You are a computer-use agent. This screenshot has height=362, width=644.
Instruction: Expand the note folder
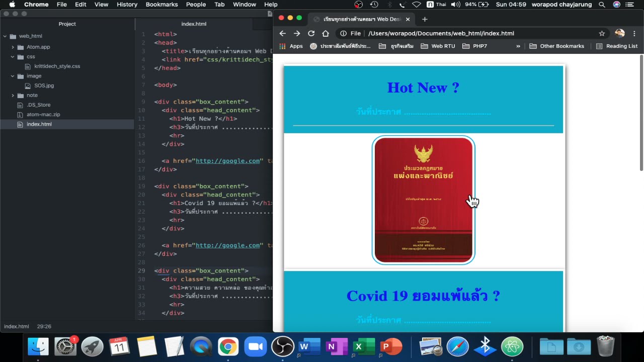(x=13, y=95)
